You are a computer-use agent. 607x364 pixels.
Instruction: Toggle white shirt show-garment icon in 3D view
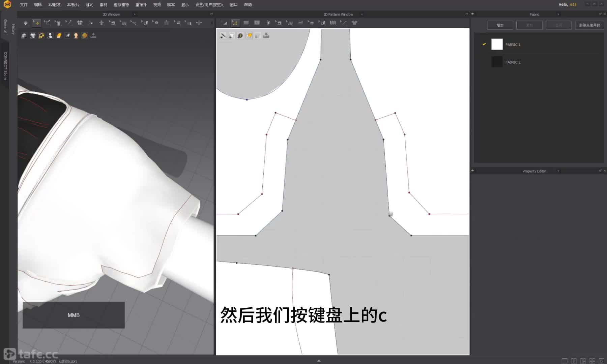coord(33,36)
